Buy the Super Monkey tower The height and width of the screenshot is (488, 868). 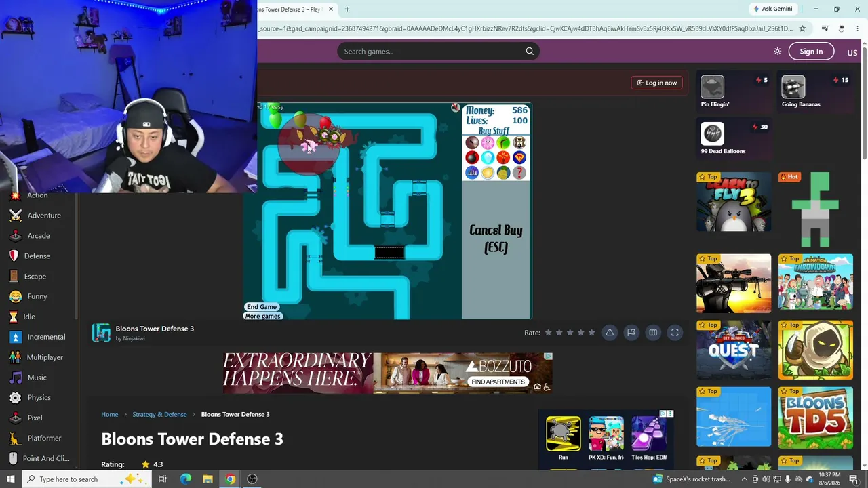click(519, 157)
